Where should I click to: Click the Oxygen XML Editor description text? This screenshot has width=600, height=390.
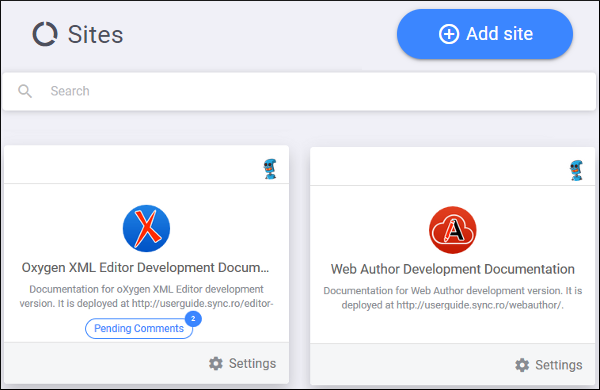coord(146,296)
